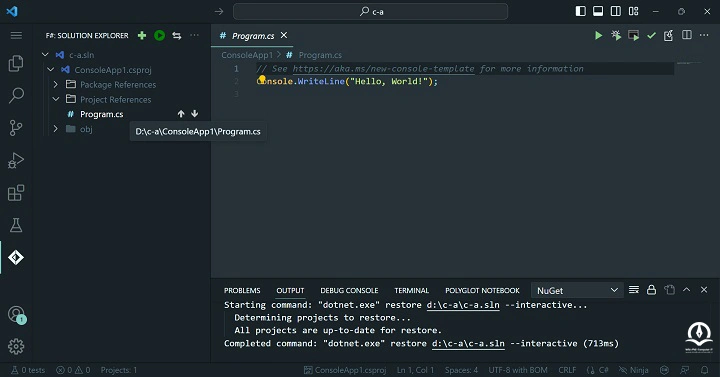This screenshot has height=377, width=720.
Task: Go forward with the arrow beside search box
Action: point(219,11)
